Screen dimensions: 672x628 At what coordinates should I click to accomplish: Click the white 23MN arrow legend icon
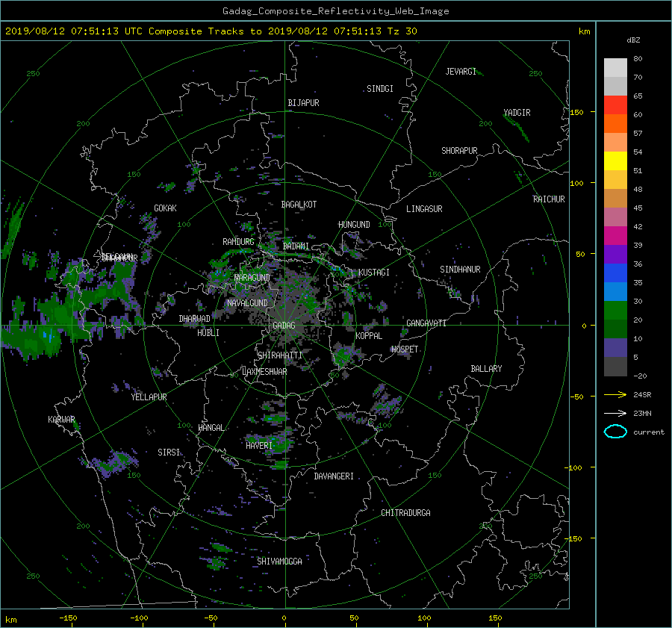(x=615, y=413)
